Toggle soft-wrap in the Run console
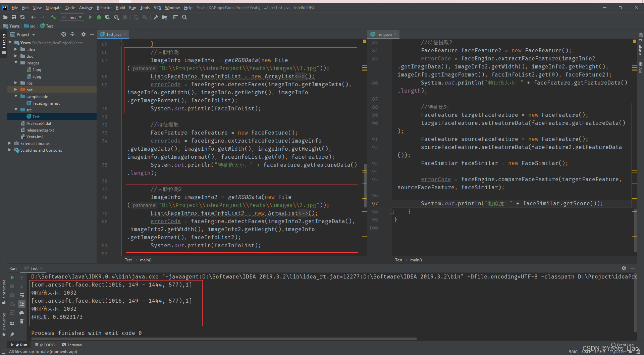 point(22,295)
